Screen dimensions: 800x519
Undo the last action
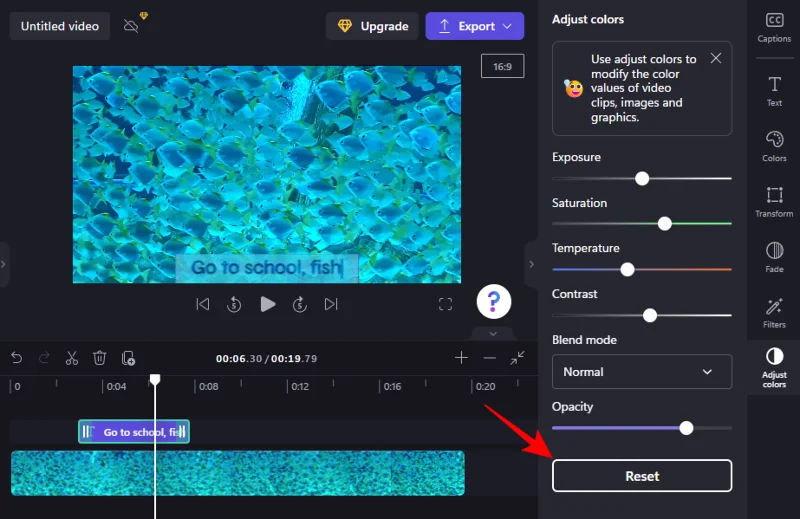[16, 358]
